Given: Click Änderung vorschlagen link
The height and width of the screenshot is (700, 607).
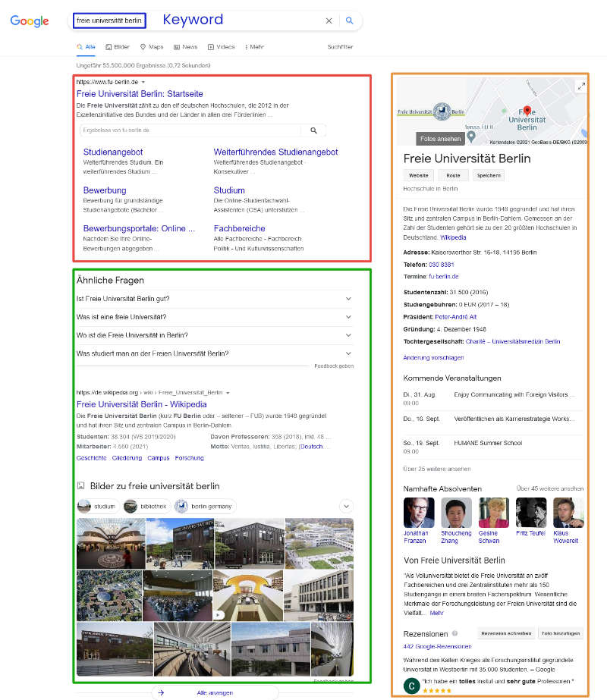Looking at the screenshot, I should tap(433, 358).
